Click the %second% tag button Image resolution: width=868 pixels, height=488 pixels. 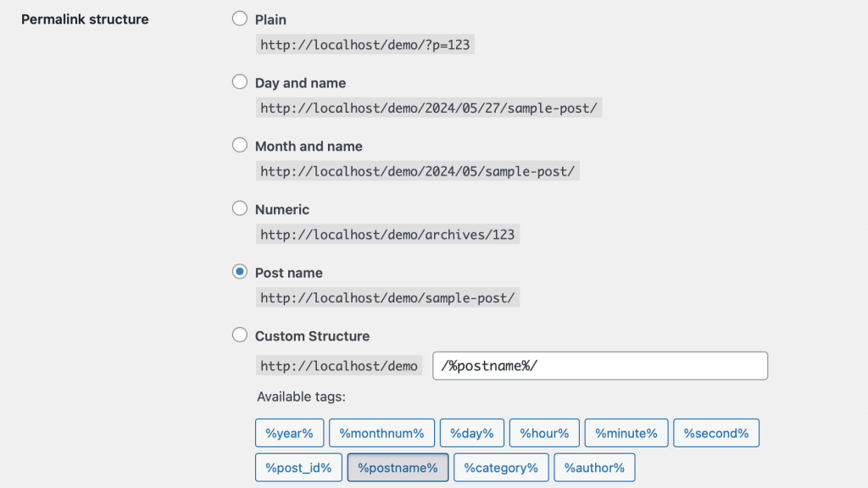click(716, 433)
